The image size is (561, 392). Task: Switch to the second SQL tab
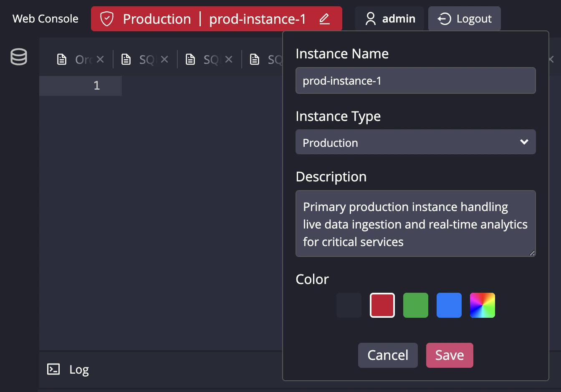coord(212,59)
